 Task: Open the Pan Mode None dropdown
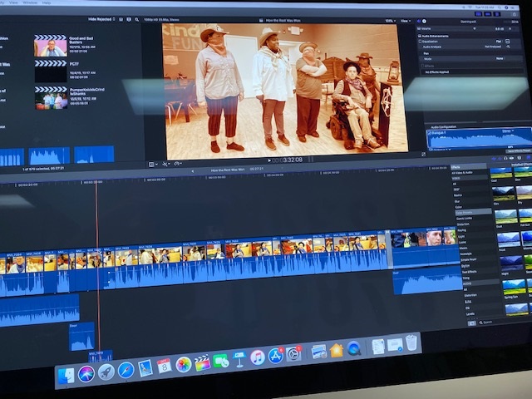point(500,58)
